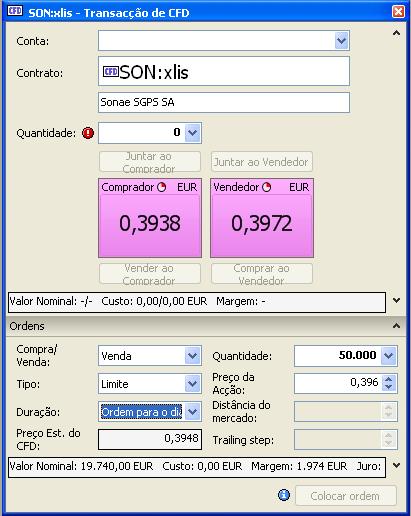
Task: Click the top Quantidade input showing 0
Action: point(142,133)
